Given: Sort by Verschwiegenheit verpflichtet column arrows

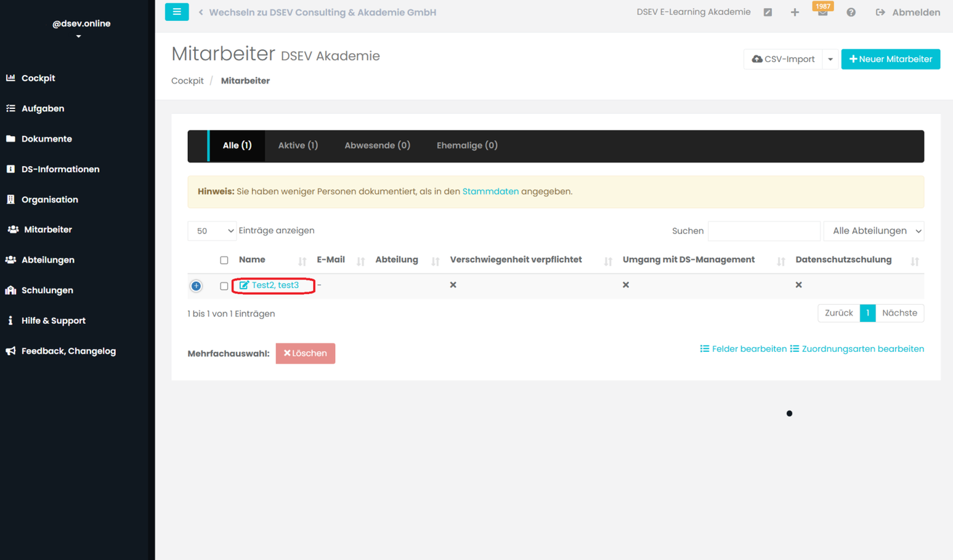Looking at the screenshot, I should 608,261.
